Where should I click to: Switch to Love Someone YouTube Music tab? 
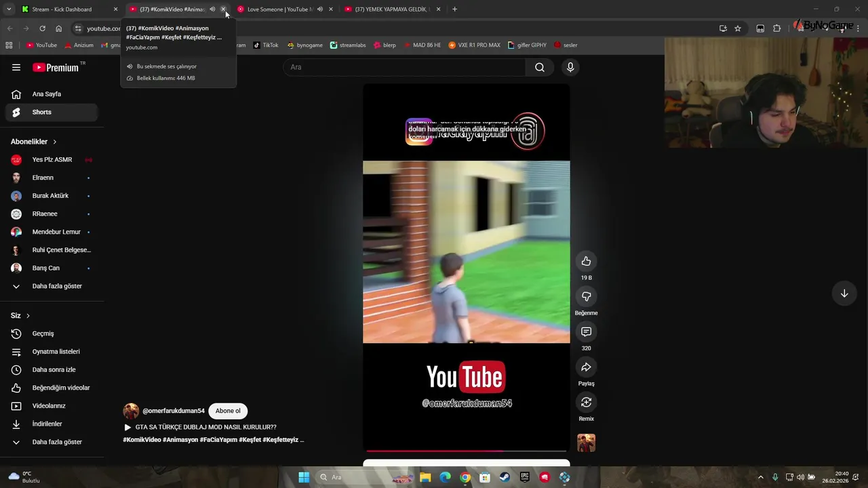[x=284, y=9]
